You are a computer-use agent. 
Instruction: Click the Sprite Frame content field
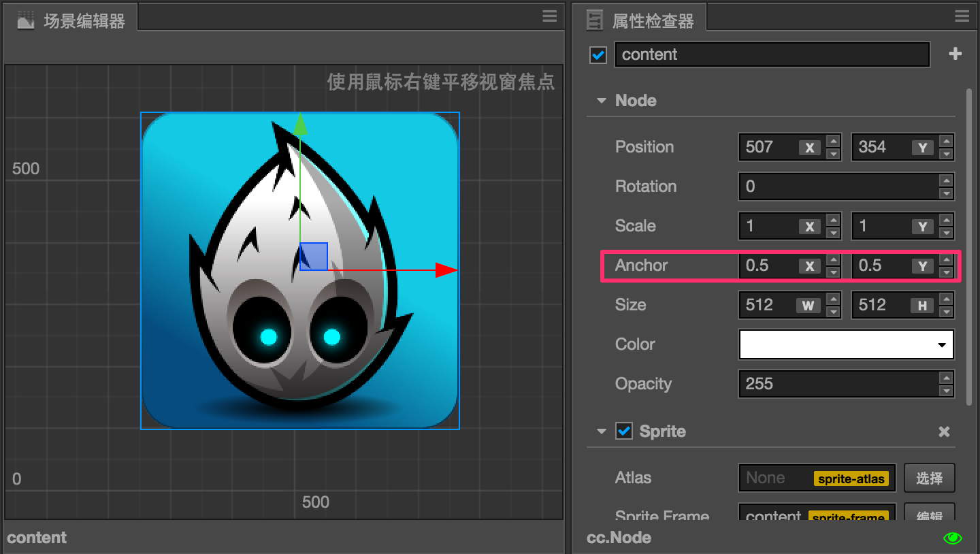pos(817,513)
